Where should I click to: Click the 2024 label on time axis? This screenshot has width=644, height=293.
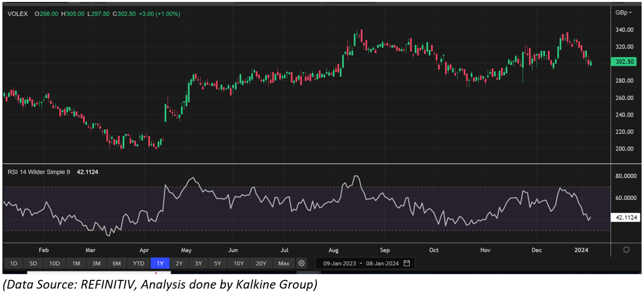[581, 250]
